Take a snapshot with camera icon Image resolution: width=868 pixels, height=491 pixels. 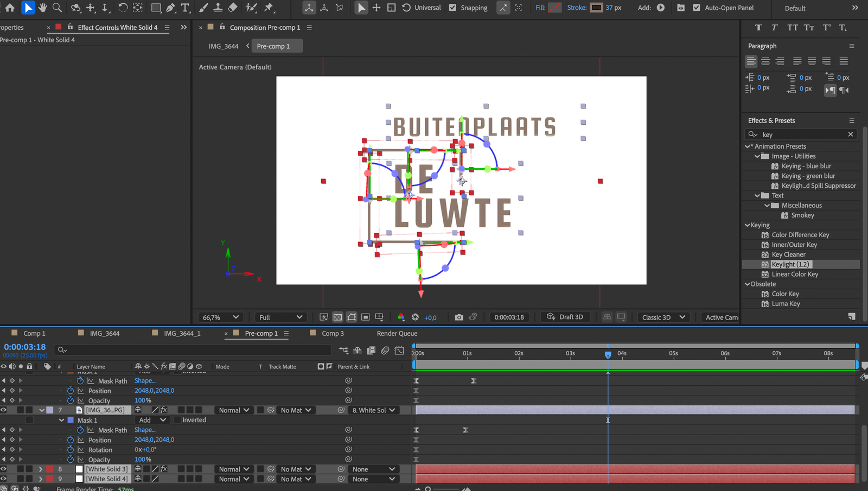[x=459, y=317]
